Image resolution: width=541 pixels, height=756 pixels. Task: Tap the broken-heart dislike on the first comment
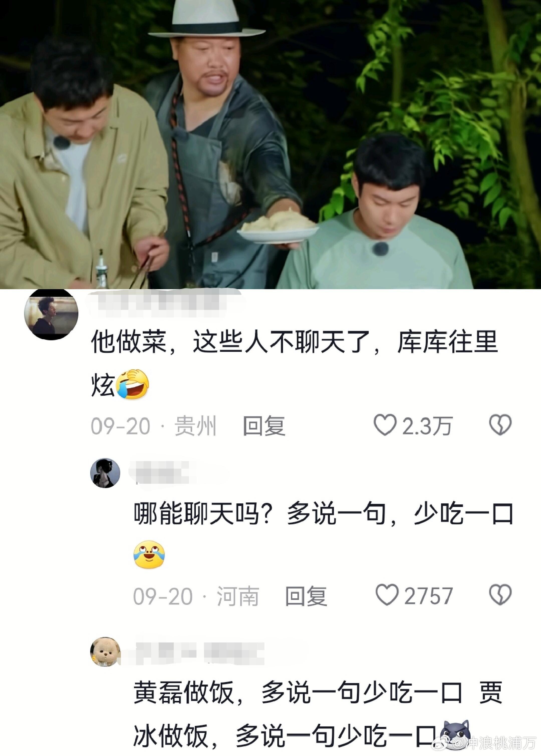coord(500,425)
